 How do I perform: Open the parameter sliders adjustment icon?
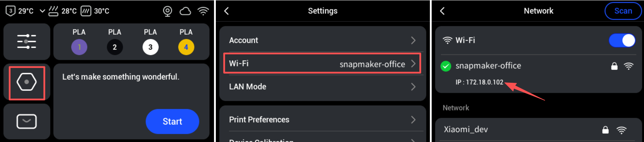[27, 41]
